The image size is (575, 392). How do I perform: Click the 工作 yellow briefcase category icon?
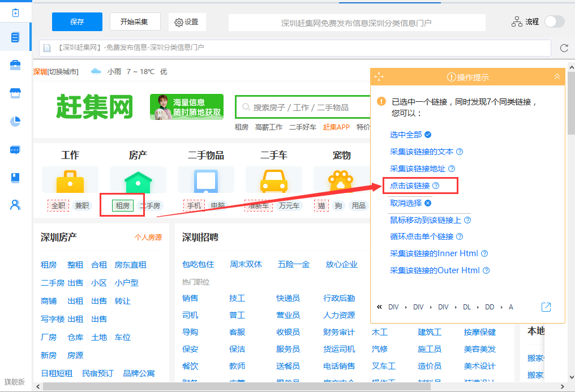70,180
